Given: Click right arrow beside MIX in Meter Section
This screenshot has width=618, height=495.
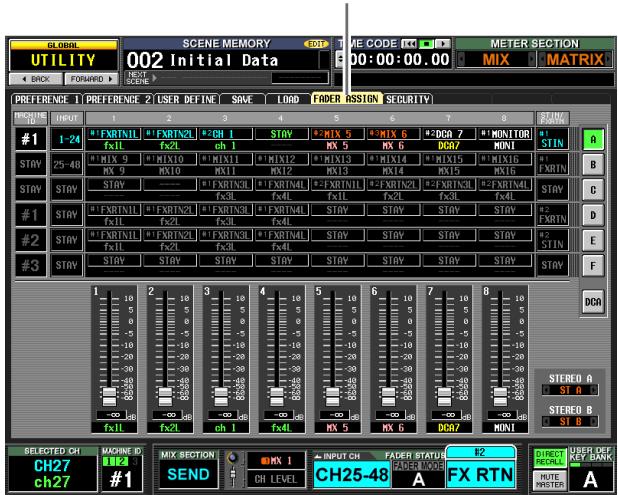Looking at the screenshot, I should pyautogui.click(x=532, y=60).
